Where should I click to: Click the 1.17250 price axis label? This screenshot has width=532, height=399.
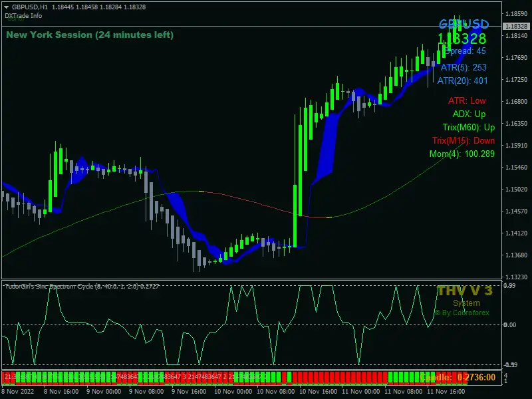[x=517, y=79]
